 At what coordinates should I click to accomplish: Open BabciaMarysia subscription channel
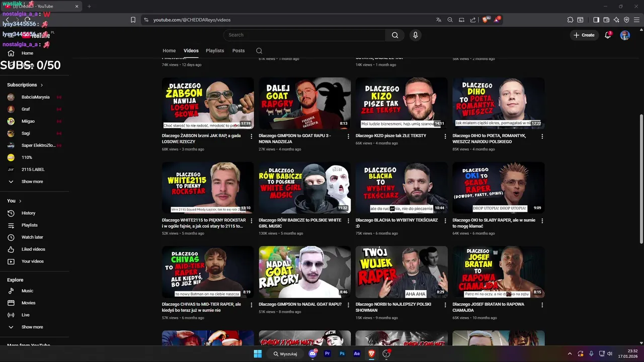tap(34, 97)
